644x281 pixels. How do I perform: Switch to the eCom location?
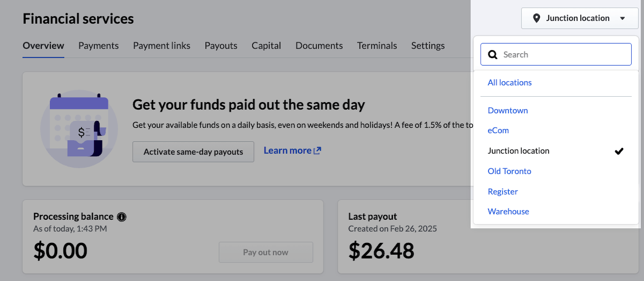coord(498,131)
